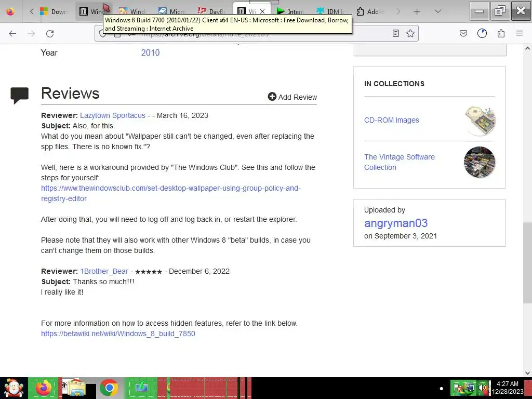532x399 pixels.
Task: Click 'March 16, 2023' review date text
Action: click(182, 115)
